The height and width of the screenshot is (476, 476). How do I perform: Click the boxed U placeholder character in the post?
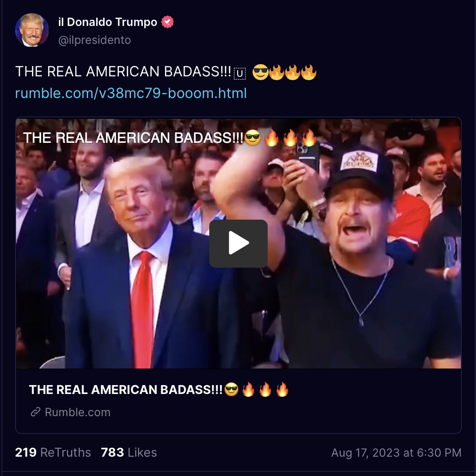239,74
